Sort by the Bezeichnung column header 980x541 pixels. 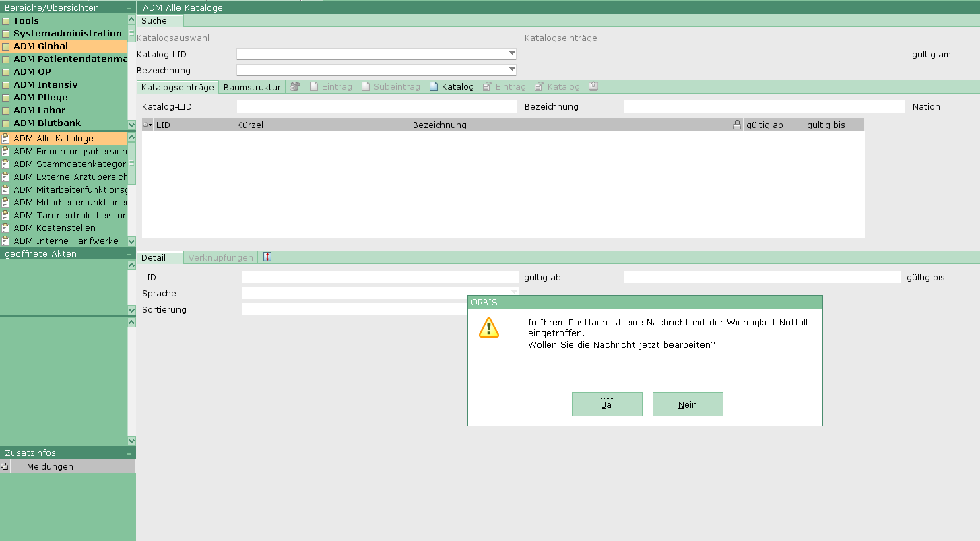(x=568, y=125)
